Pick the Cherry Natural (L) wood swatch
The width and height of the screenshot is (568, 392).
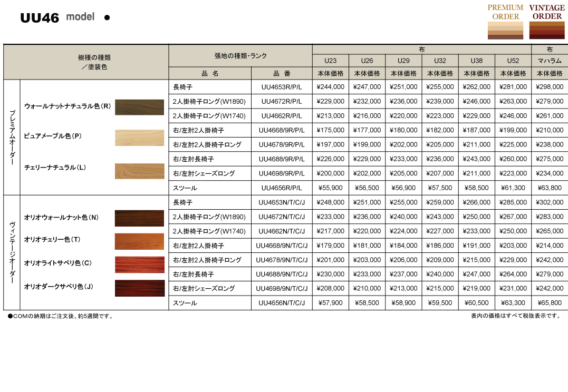pos(140,171)
